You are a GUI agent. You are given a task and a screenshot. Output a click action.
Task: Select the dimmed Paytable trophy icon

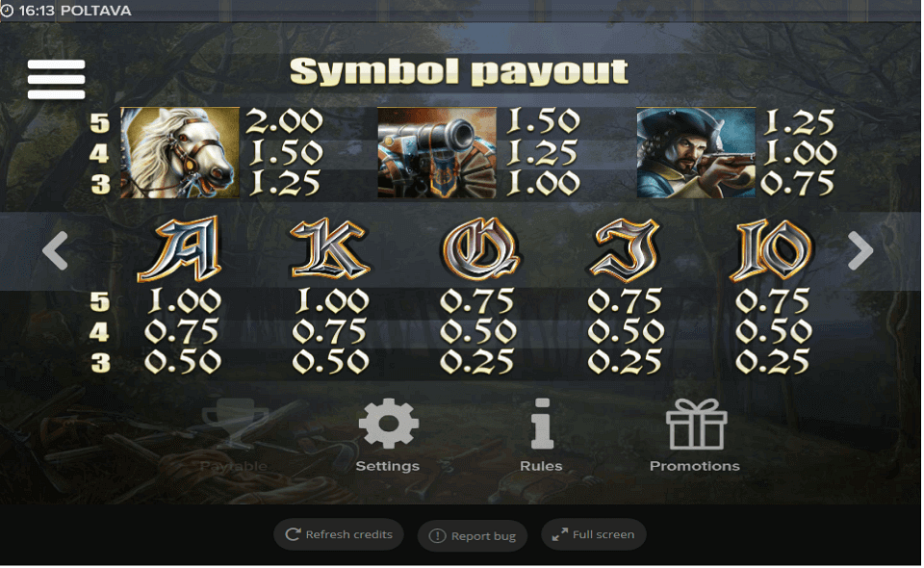click(234, 424)
